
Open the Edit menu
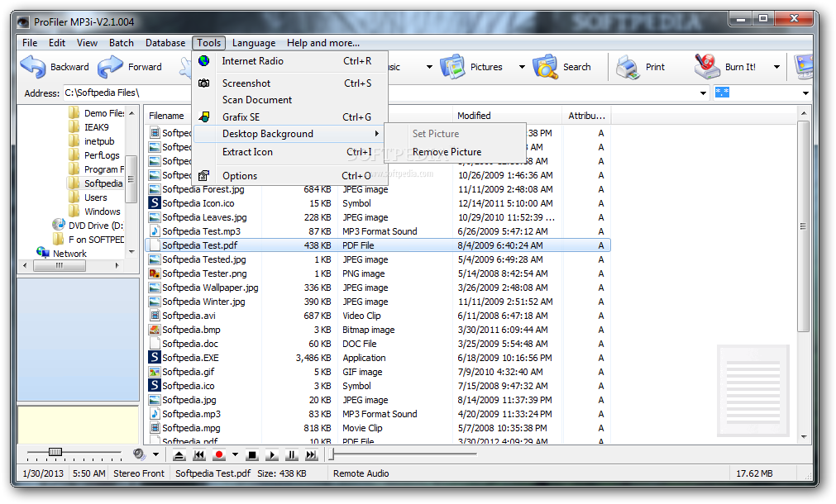click(x=57, y=43)
